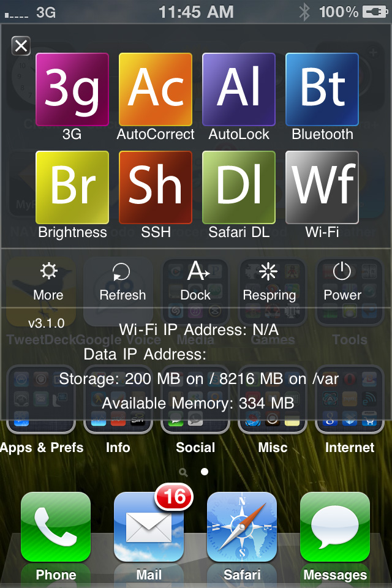The width and height of the screenshot is (392, 588).
Task: Open the Messages app
Action: pyautogui.click(x=335, y=527)
